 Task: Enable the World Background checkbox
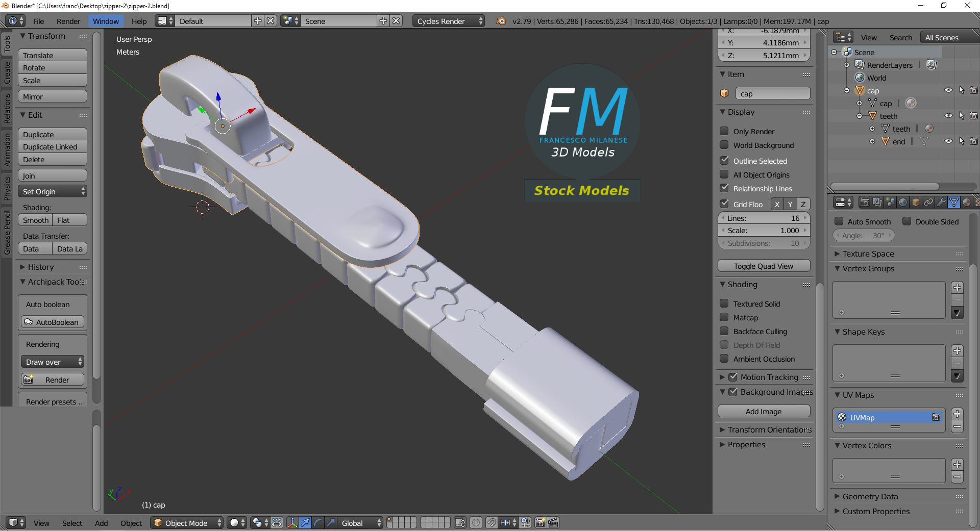pyautogui.click(x=724, y=145)
